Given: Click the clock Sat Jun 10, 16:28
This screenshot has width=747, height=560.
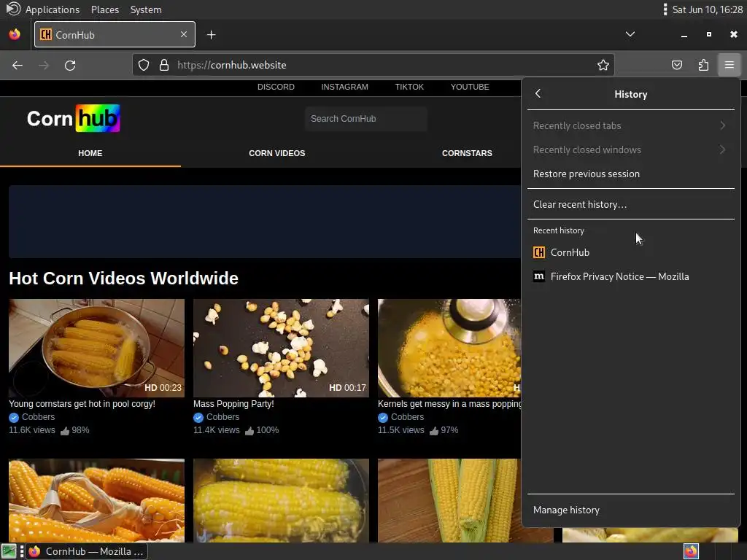Looking at the screenshot, I should pyautogui.click(x=707, y=9).
